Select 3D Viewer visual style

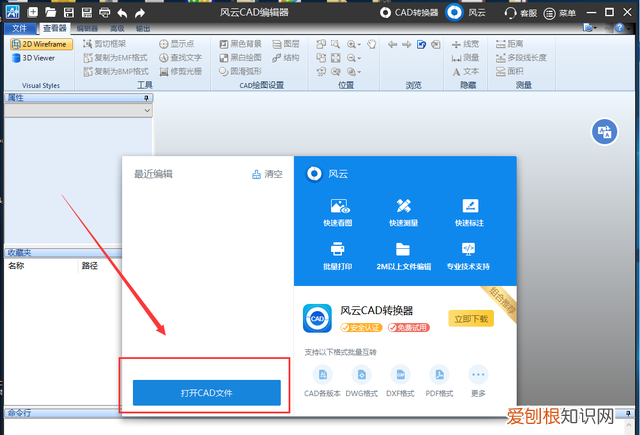[34, 58]
